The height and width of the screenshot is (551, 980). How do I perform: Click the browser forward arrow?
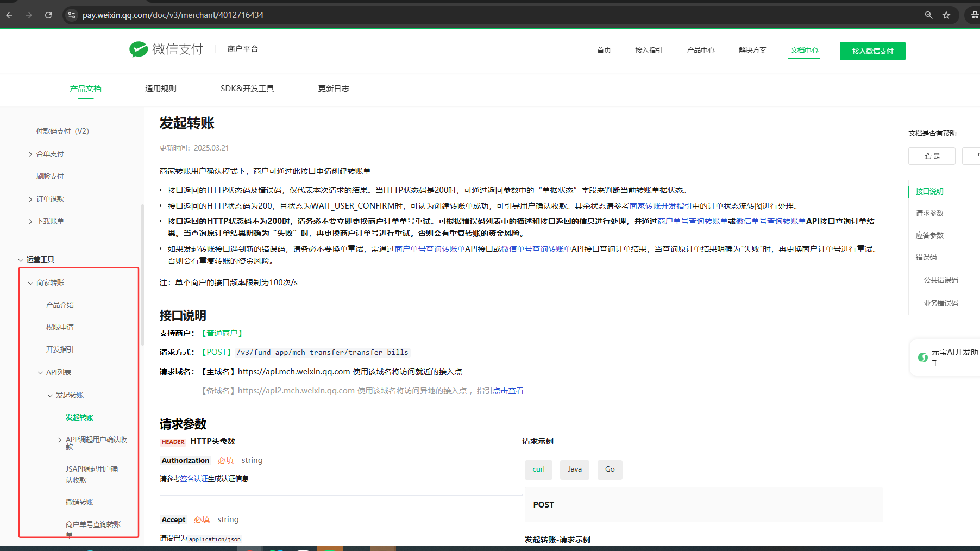pos(29,15)
